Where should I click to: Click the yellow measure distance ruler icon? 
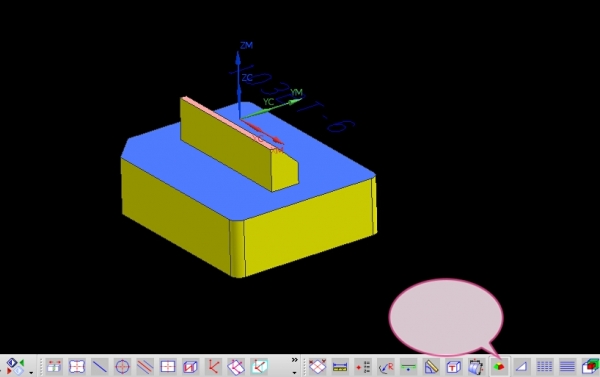click(x=340, y=367)
